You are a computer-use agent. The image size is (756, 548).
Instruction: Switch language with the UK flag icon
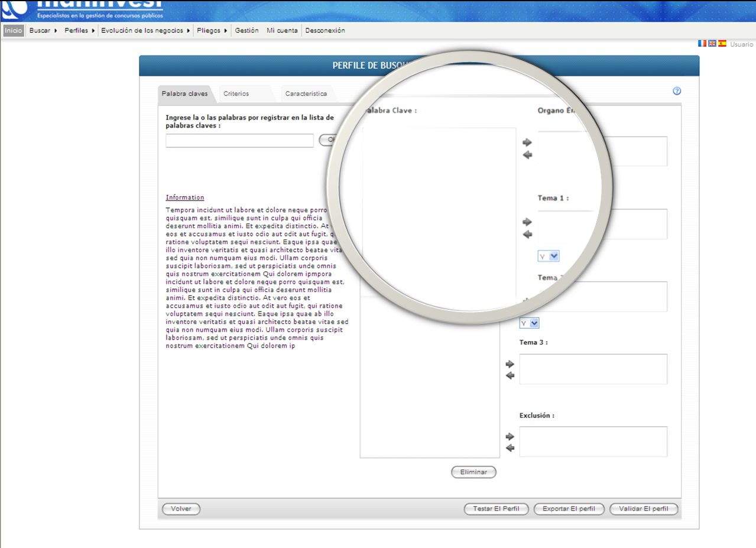point(712,43)
